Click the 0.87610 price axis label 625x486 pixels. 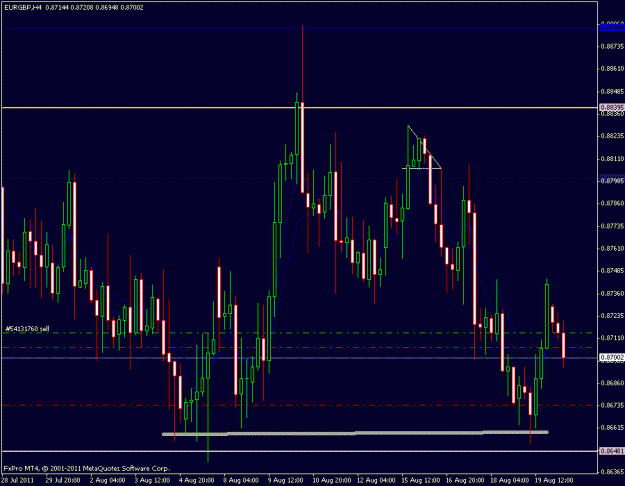click(613, 248)
